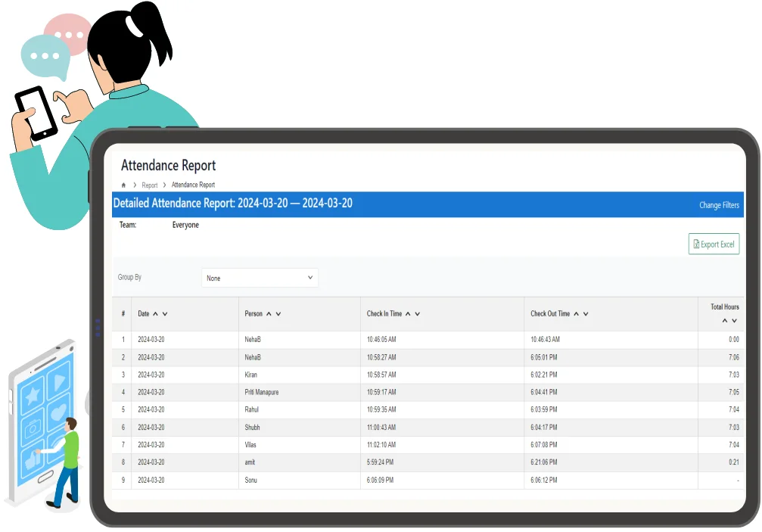Screen dimensions: 762x532
Task: Sort Total Hours descending arrow
Action: 734,321
